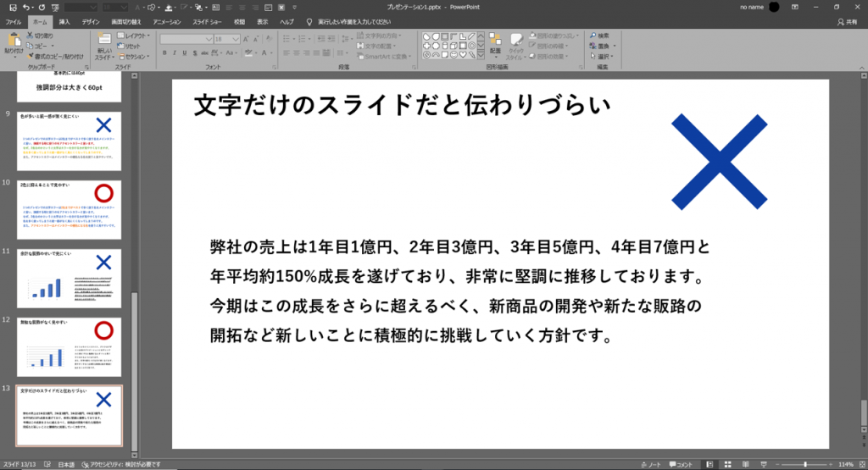Switch to the Slide Show (スライドショー) tab
The height and width of the screenshot is (470, 868).
(x=207, y=22)
